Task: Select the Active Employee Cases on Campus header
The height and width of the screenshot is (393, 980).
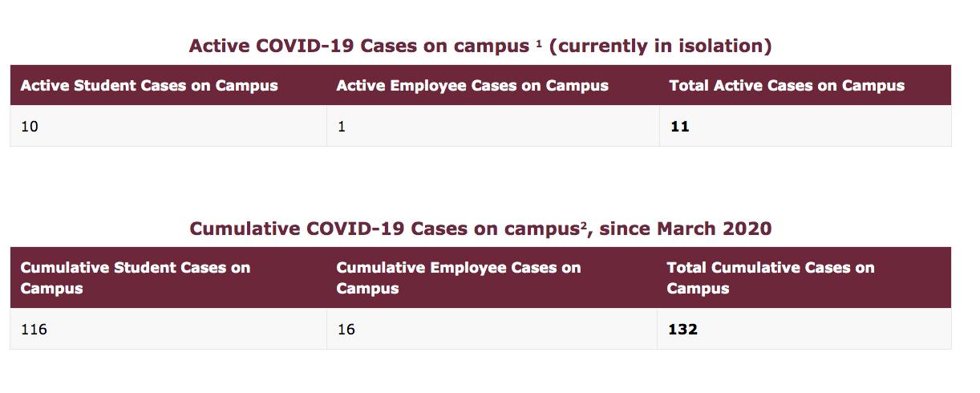Action: click(472, 86)
